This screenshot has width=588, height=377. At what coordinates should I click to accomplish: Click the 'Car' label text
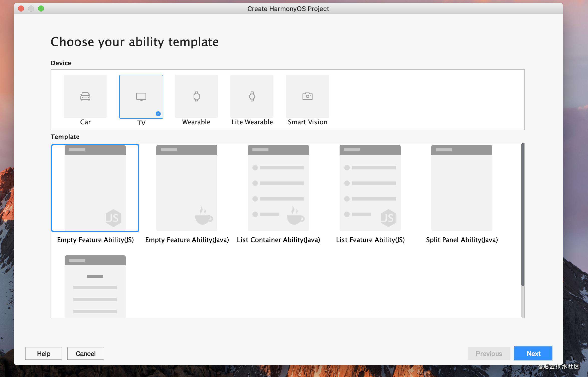coord(85,122)
